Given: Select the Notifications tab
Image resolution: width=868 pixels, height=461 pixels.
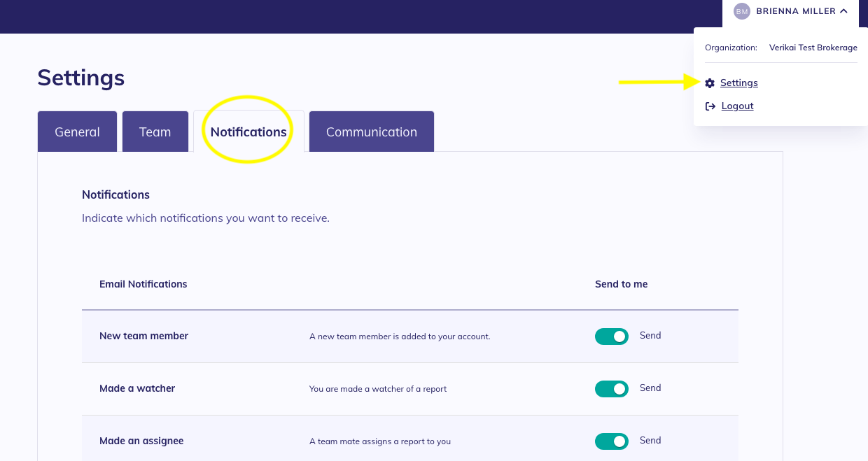Looking at the screenshot, I should click(248, 132).
